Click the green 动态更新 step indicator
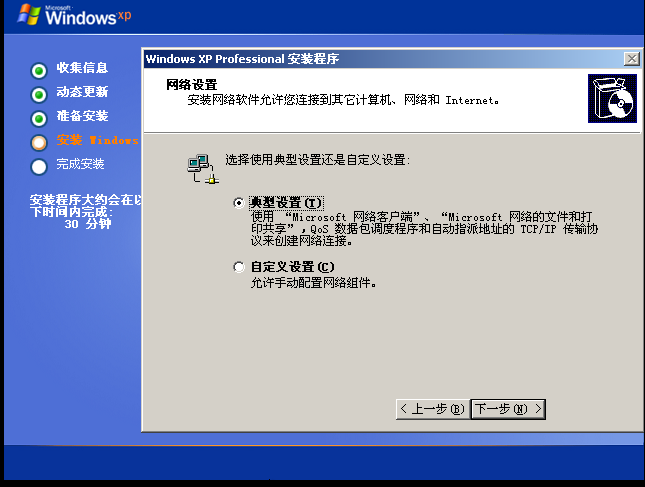The height and width of the screenshot is (487, 645). click(39, 95)
